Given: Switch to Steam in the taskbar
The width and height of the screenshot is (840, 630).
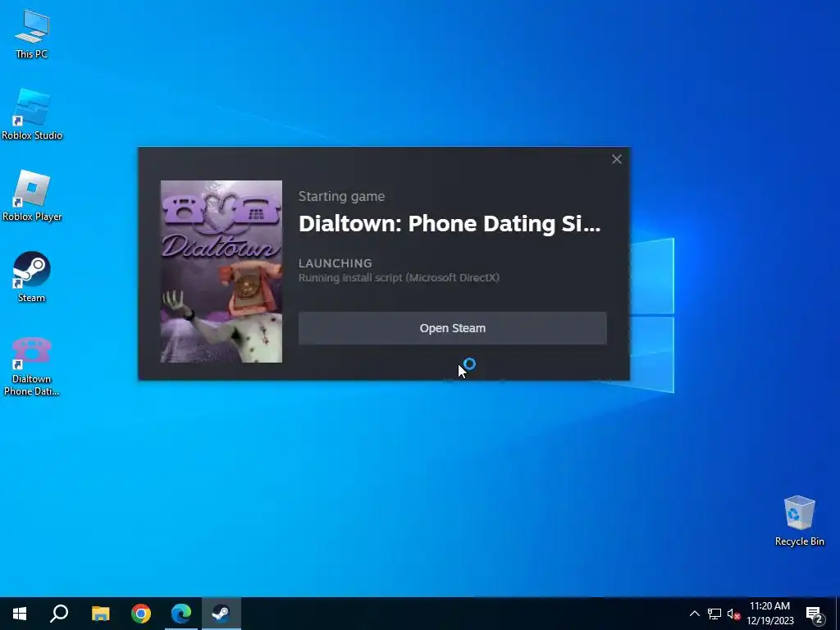Looking at the screenshot, I should [x=221, y=614].
